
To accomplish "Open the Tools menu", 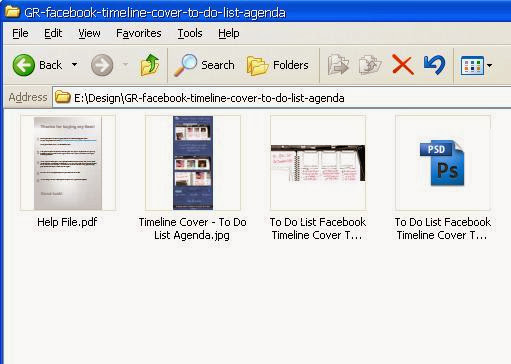I will (190, 33).
